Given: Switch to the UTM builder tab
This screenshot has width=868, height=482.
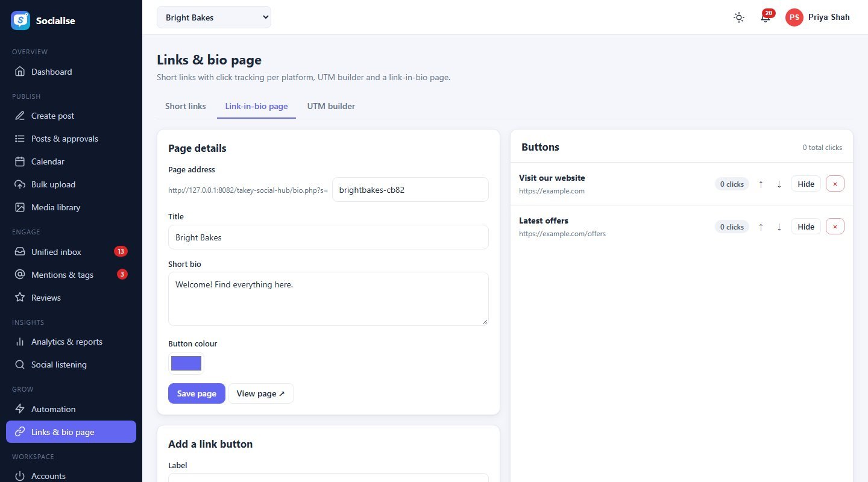Looking at the screenshot, I should (x=331, y=106).
